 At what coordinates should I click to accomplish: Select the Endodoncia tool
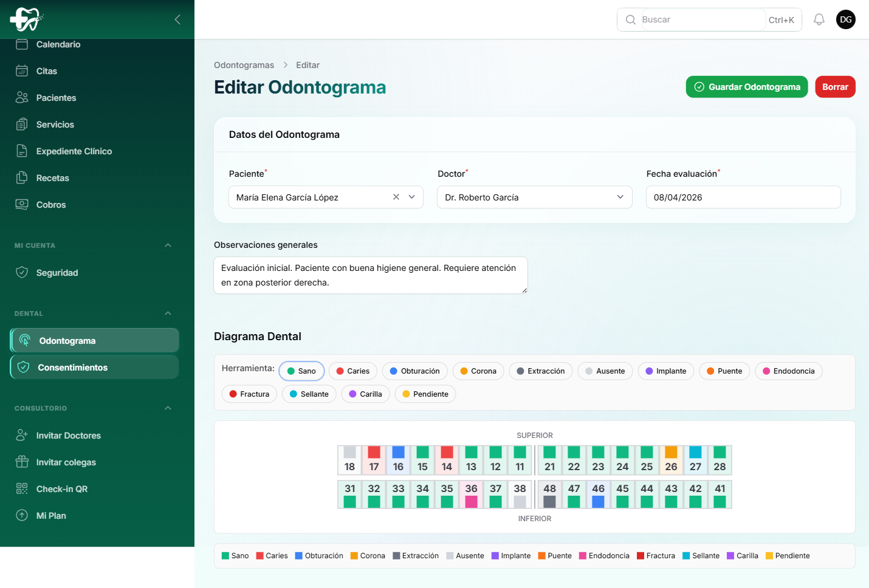[789, 371]
